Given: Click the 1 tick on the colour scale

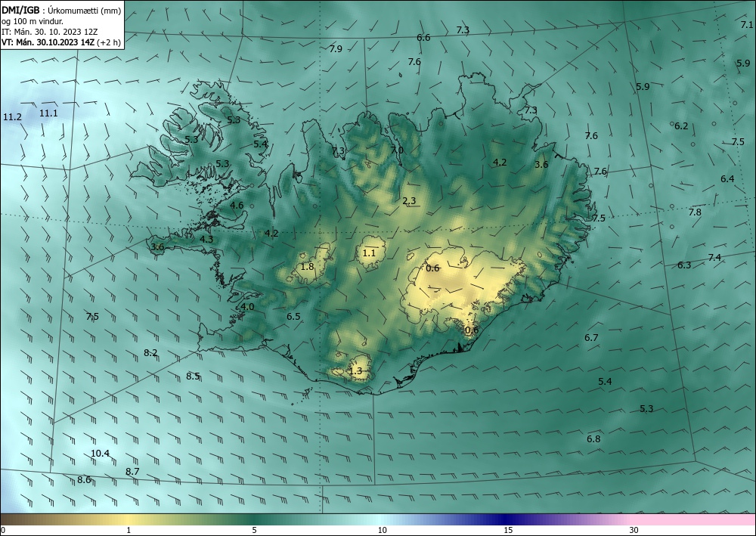Looking at the screenshot, I should click(129, 530).
